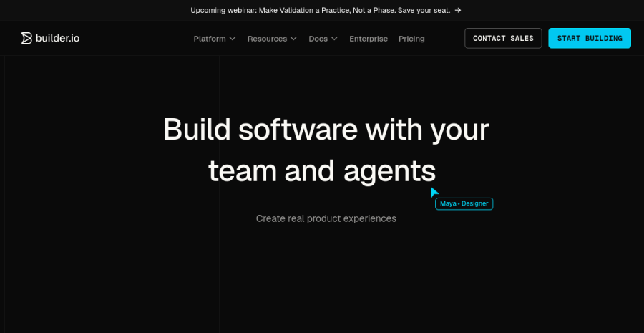The height and width of the screenshot is (333, 644).
Task: Click the Start Building button
Action: tap(590, 38)
